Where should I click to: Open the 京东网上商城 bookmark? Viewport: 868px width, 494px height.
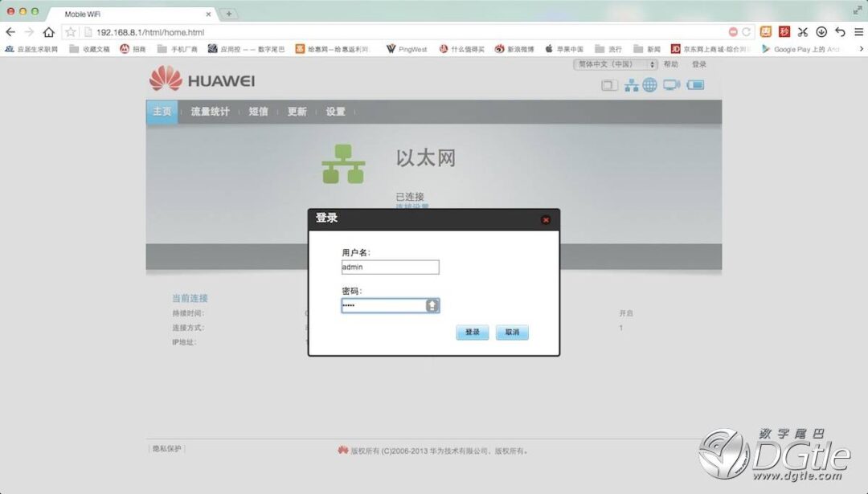(710, 49)
